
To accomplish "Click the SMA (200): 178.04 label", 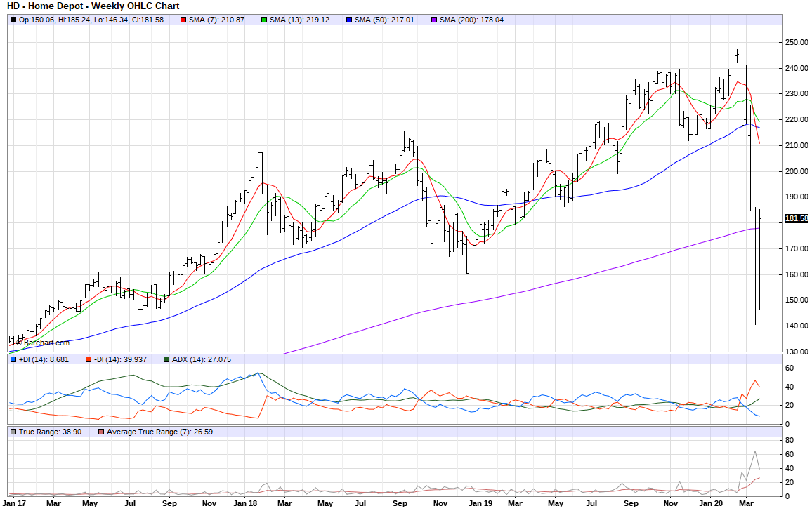I will click(x=471, y=20).
